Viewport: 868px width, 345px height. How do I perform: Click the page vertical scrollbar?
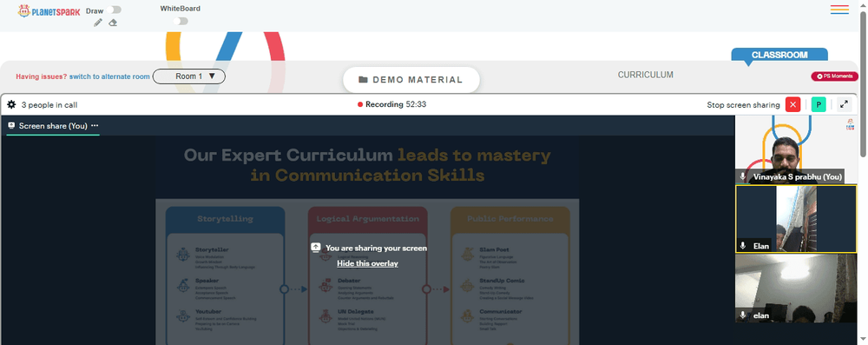coord(863,83)
